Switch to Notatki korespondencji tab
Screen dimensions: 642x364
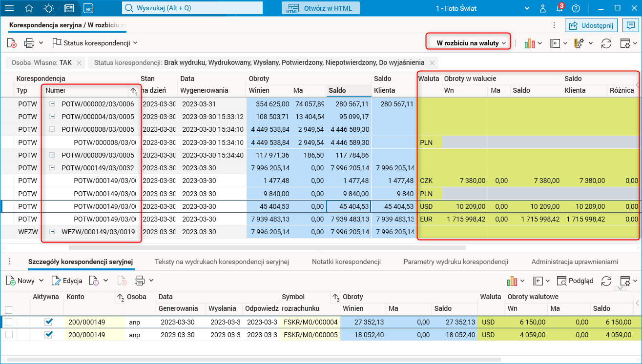[346, 262]
